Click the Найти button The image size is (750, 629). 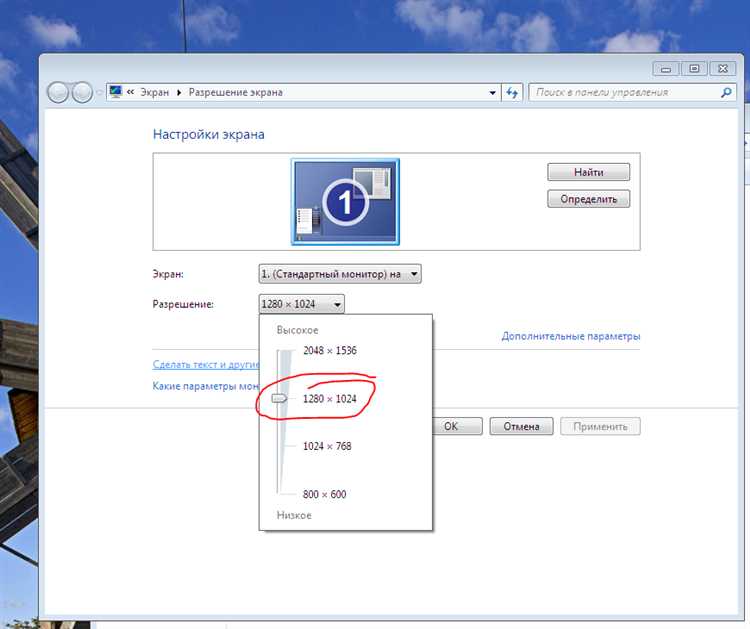click(x=588, y=172)
